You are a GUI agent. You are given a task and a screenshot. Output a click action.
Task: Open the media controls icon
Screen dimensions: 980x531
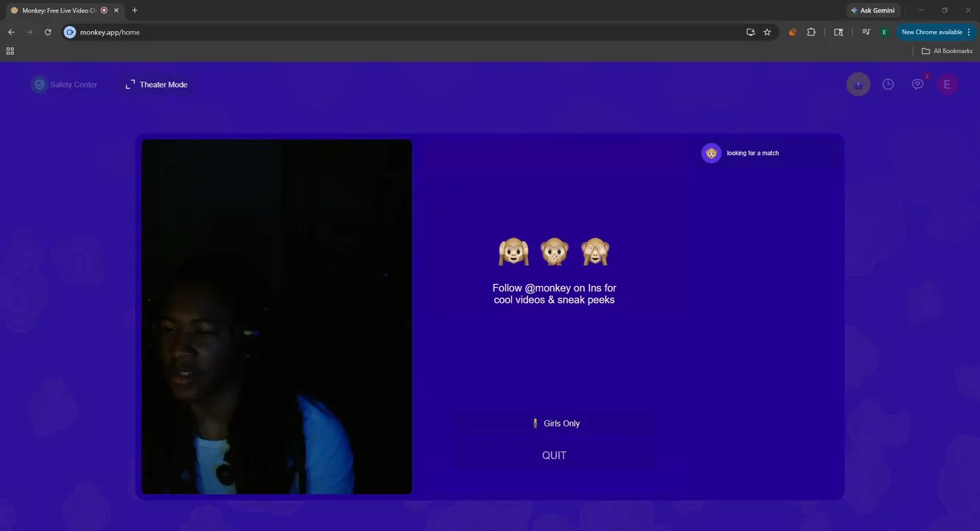[866, 32]
